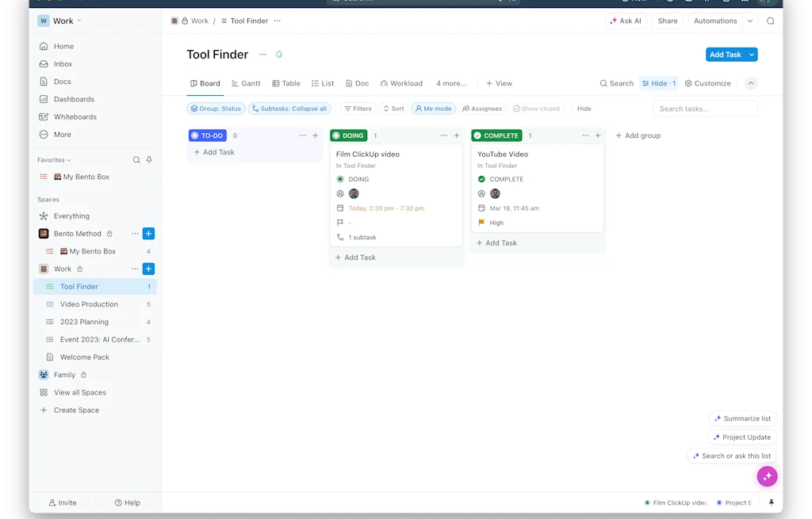Click the pin icon in bottom bar
Image resolution: width=812 pixels, height=519 pixels.
tap(771, 502)
